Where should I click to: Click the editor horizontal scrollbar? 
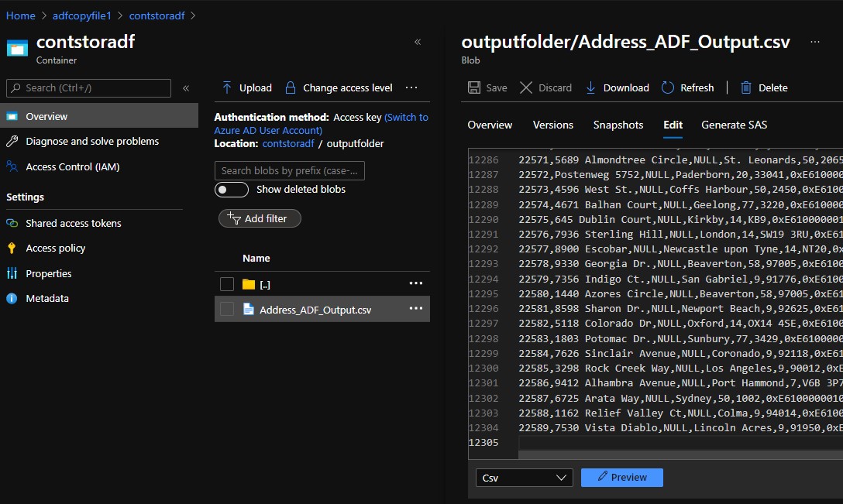point(680,454)
